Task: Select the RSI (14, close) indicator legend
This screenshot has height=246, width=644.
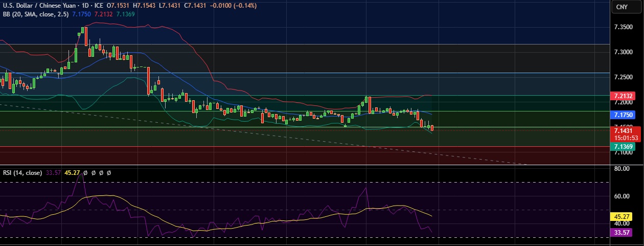Action: point(22,173)
